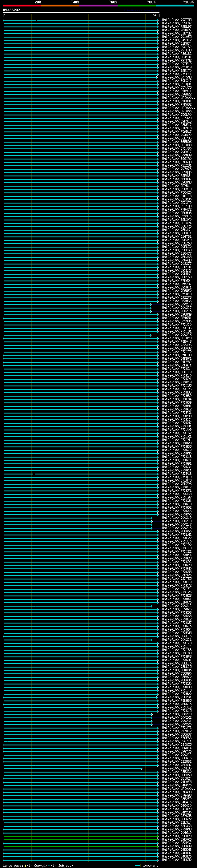This screenshot has height=868, width=197.
Task: Open hit UniRef100_P51819
Action: point(176,67)
